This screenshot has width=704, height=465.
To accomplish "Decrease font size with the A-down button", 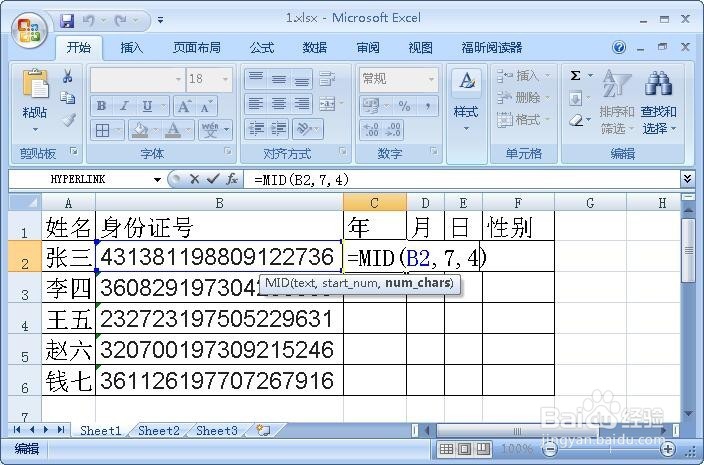I will coord(206,107).
